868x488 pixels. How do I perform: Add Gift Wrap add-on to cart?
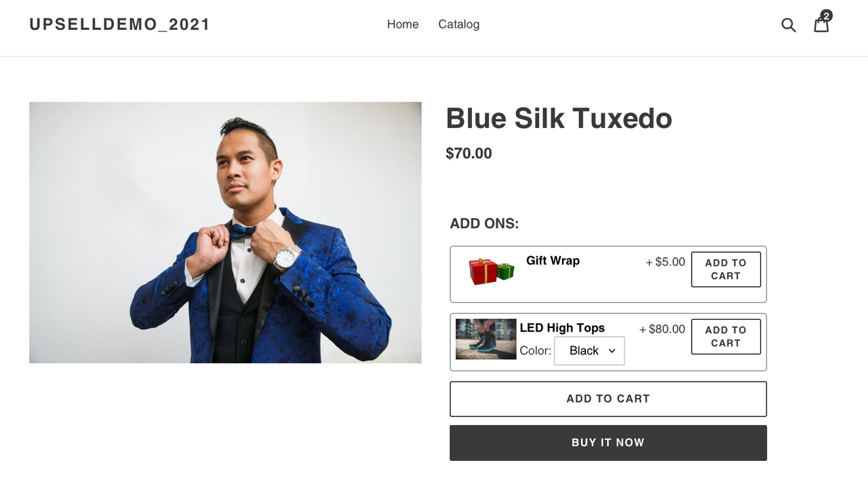coord(726,269)
